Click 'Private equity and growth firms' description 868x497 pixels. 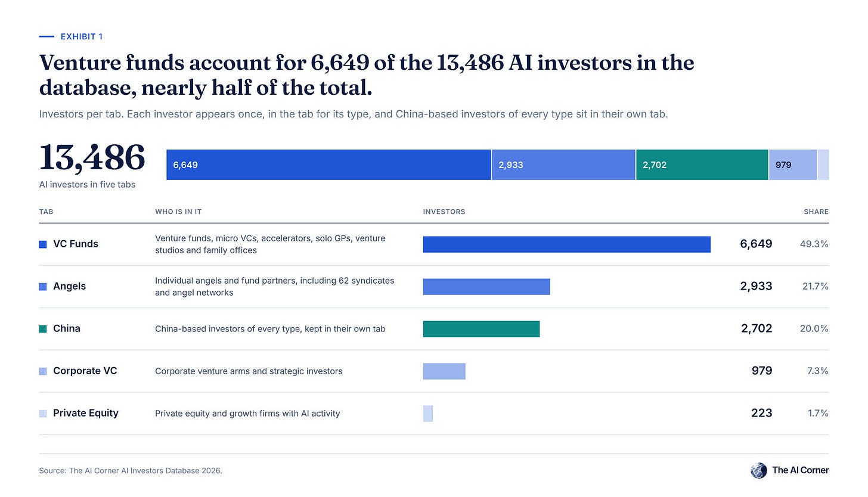[x=247, y=414]
